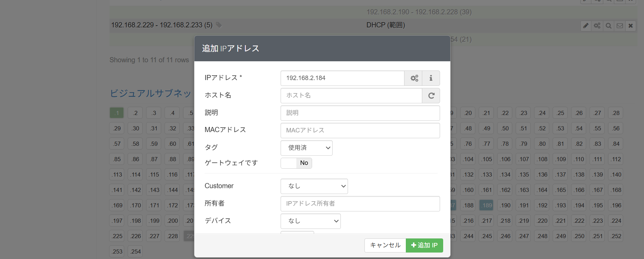The width and height of the screenshot is (644, 259).
Task: Select the .112 address block
Action: [x=616, y=159]
